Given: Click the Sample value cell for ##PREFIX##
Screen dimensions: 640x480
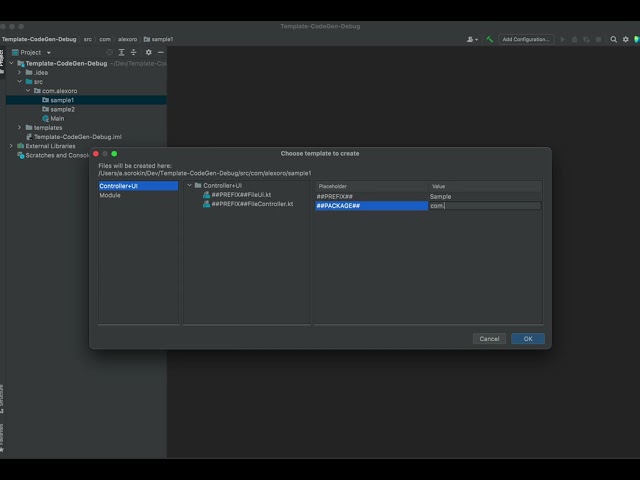Looking at the screenshot, I should pyautogui.click(x=485, y=196).
